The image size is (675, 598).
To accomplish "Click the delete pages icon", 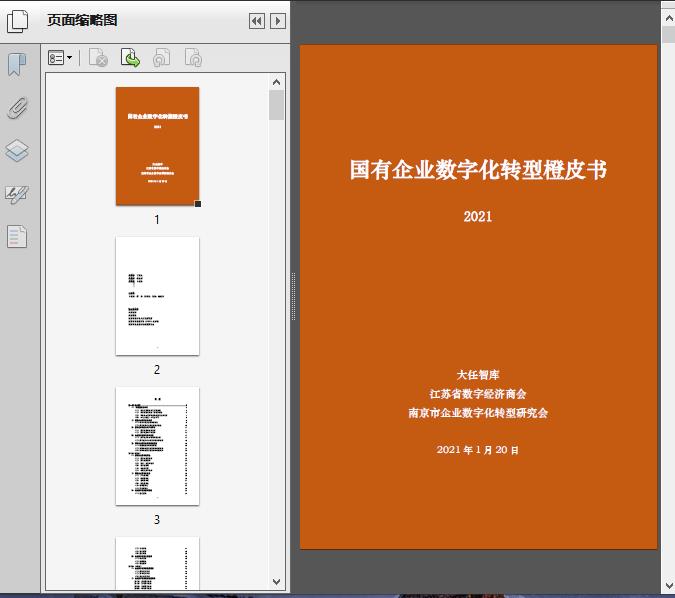I will tap(98, 58).
